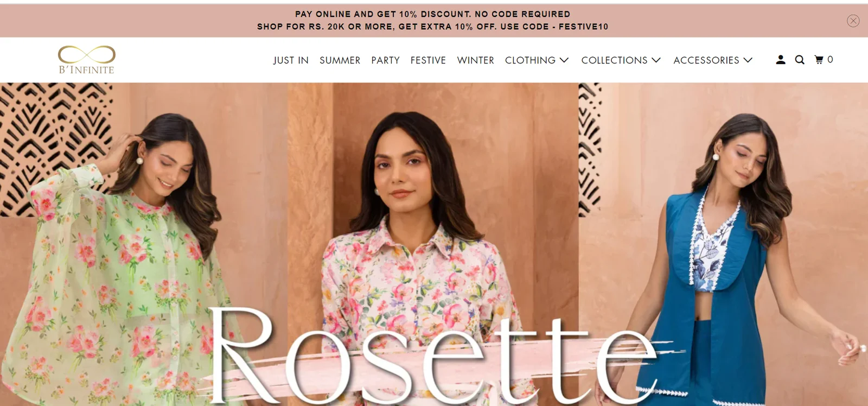The height and width of the screenshot is (406, 868).
Task: Open the shopping cart icon
Action: pos(819,60)
